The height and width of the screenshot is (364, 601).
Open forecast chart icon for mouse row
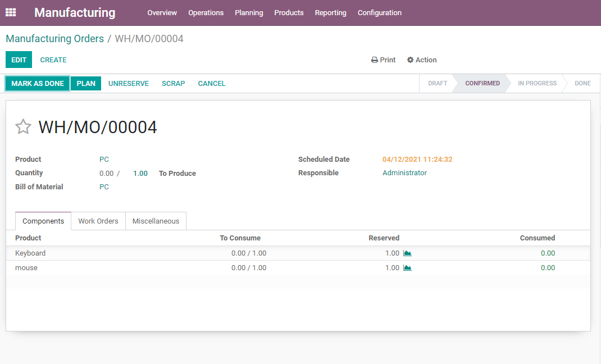coord(407,268)
